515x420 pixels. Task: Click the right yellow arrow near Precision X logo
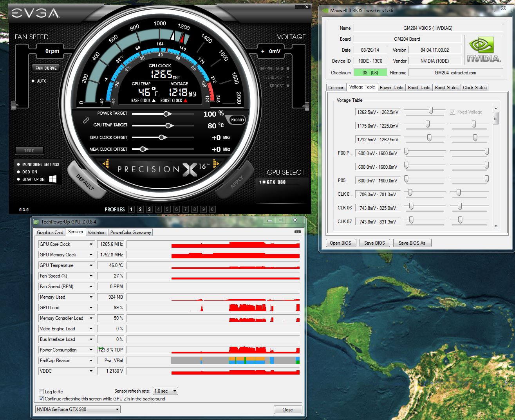(x=216, y=163)
